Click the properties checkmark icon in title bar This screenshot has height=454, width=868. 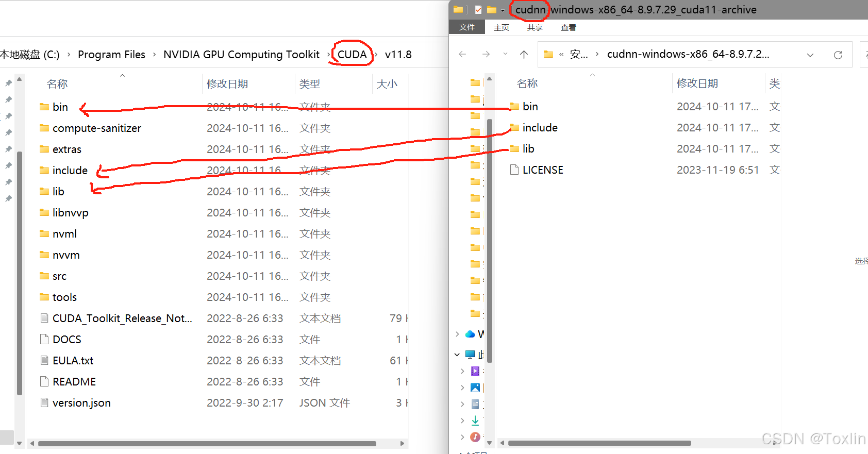tap(478, 9)
